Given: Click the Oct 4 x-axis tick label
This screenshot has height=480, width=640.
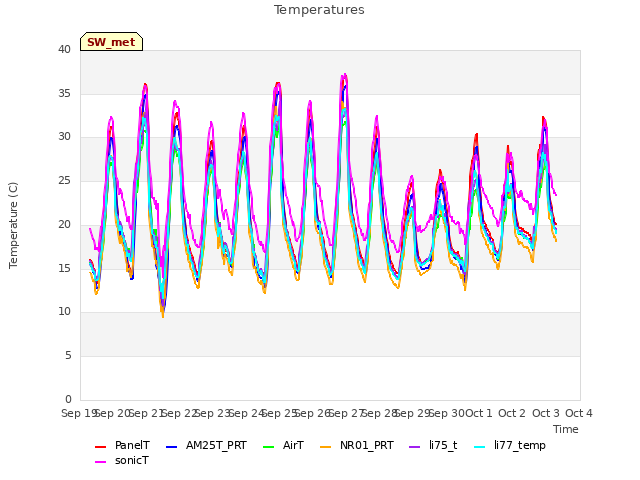Looking at the screenshot, I should (579, 413).
